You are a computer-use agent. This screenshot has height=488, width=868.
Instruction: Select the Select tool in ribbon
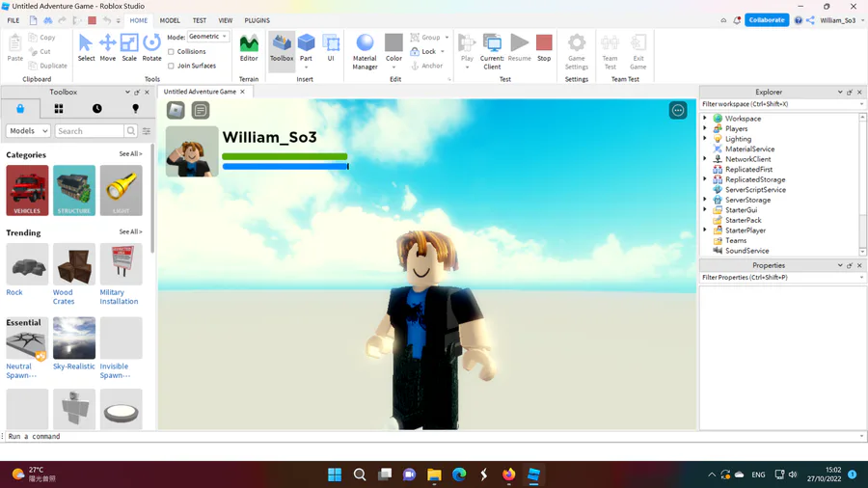click(86, 47)
